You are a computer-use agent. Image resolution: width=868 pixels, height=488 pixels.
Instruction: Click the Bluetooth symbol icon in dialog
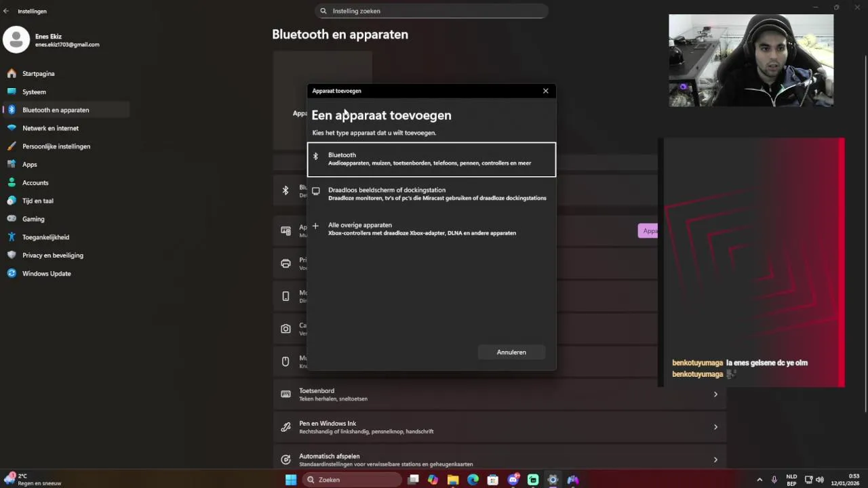(x=315, y=156)
